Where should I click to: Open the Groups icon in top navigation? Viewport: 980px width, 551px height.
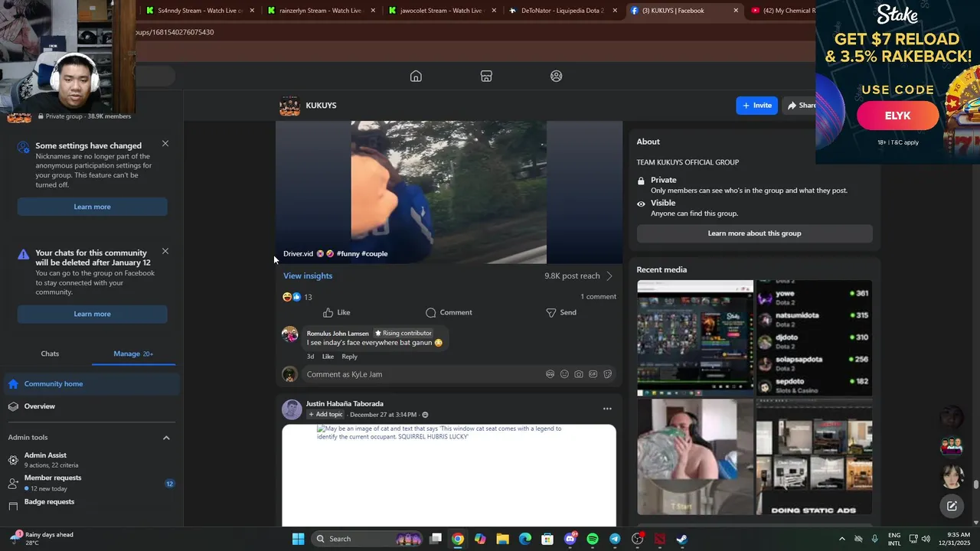click(557, 76)
